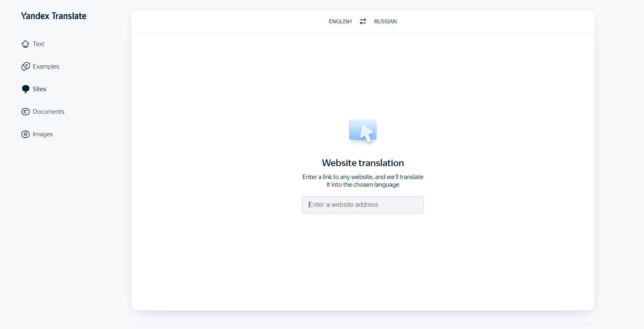644x329 pixels.
Task: Click the website translation illustration
Action: pyautogui.click(x=363, y=131)
